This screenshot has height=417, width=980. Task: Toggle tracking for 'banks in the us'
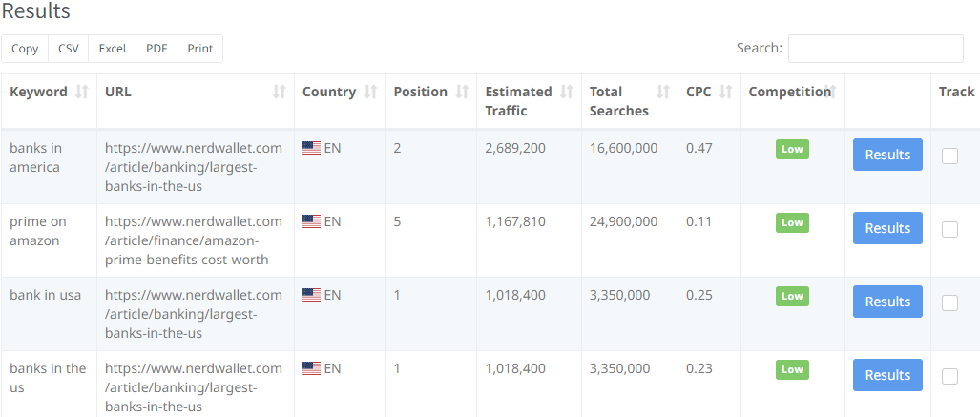pos(949,376)
